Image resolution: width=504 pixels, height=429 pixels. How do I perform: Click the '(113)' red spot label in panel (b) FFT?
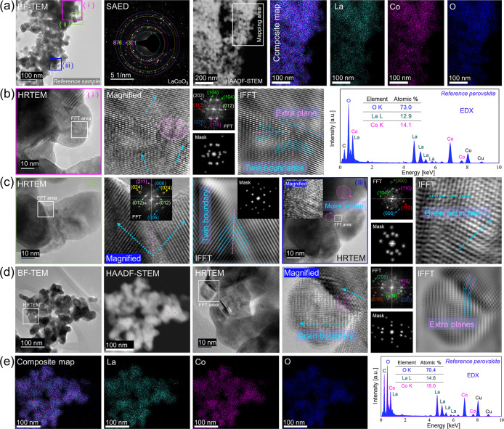click(199, 105)
